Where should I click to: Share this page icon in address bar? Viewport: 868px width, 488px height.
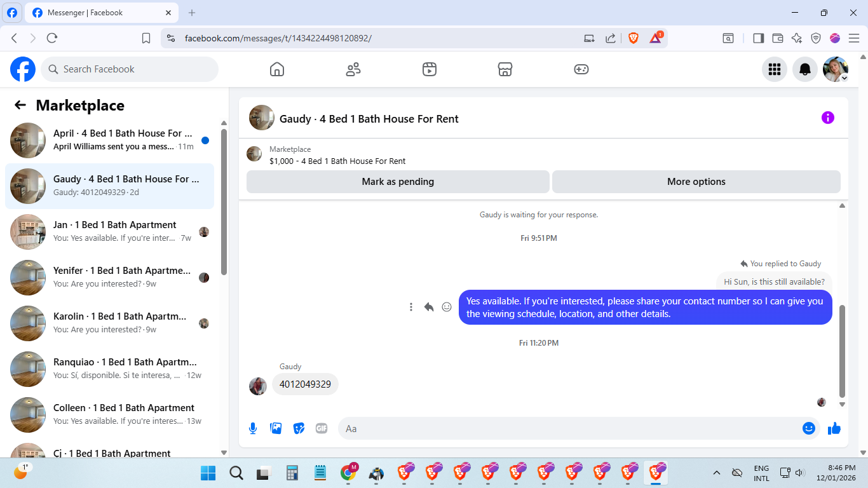point(611,38)
